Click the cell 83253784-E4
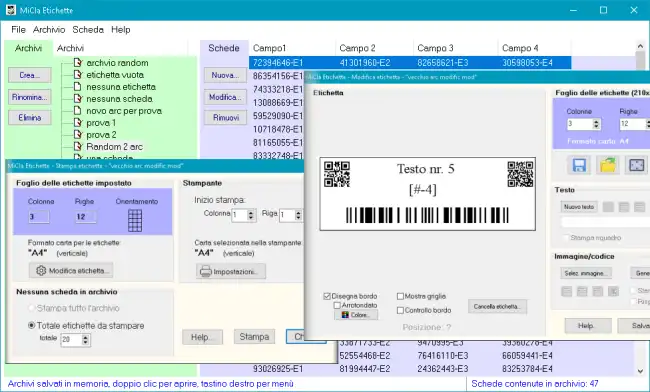Image resolution: width=650 pixels, height=392 pixels. tap(527, 369)
